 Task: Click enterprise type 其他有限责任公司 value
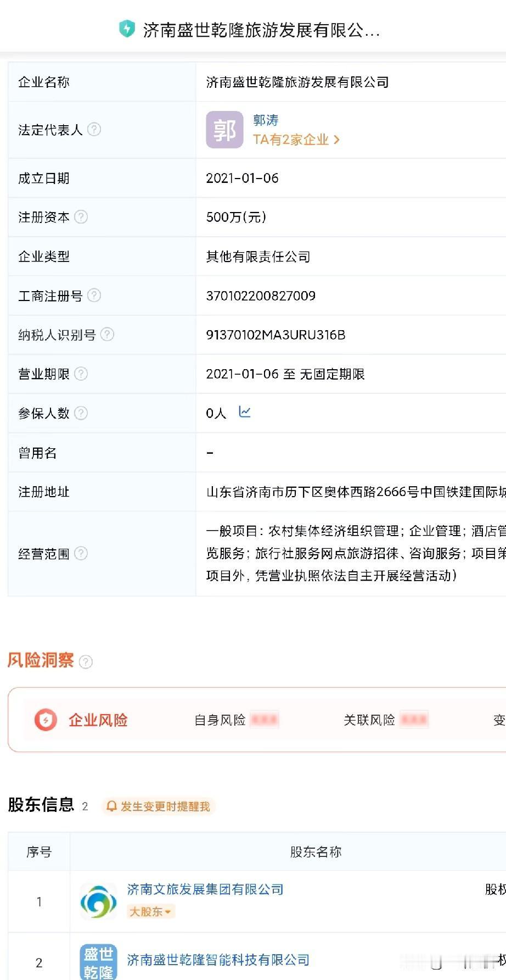tap(258, 257)
